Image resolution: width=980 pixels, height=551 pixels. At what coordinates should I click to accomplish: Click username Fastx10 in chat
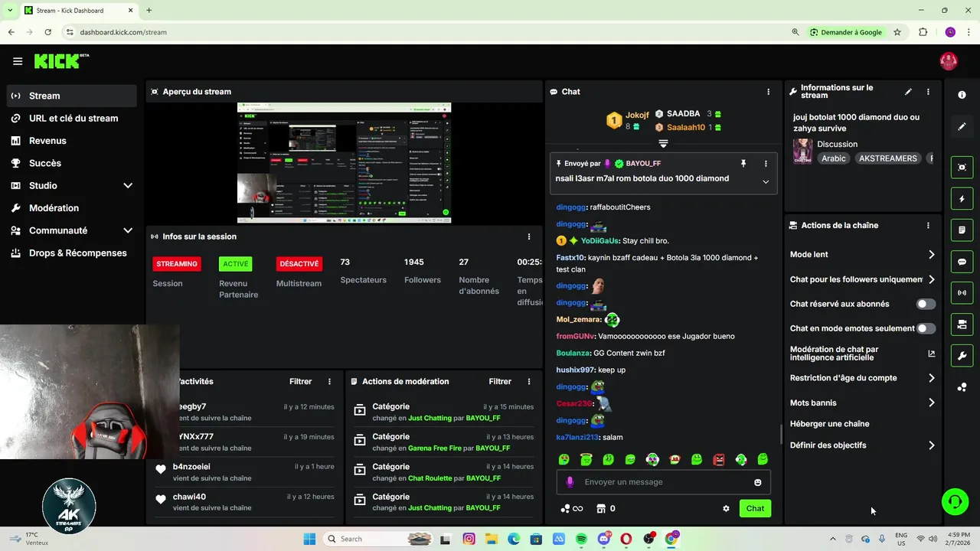tap(570, 258)
